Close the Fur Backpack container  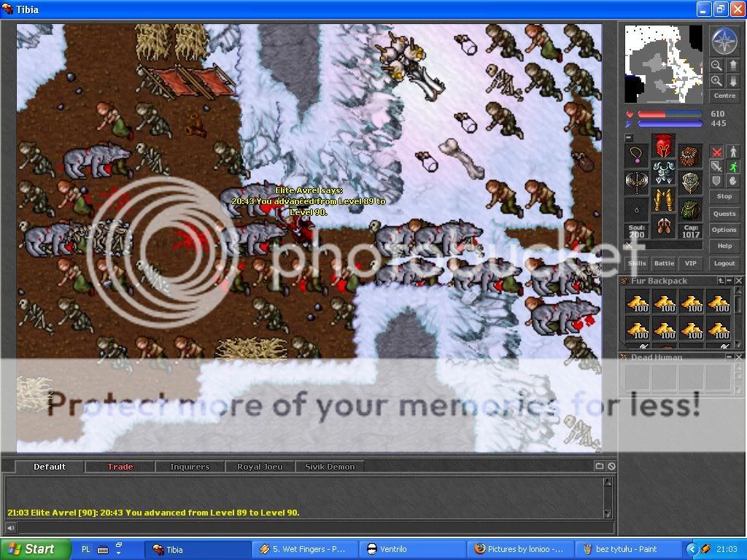[738, 281]
